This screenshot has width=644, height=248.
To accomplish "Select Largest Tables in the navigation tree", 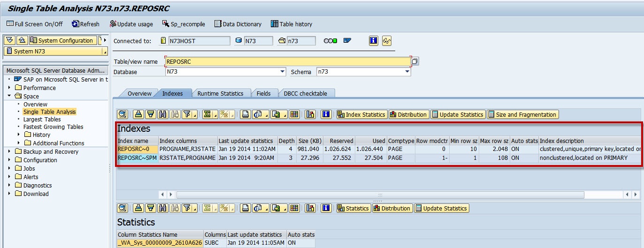I will [42, 119].
